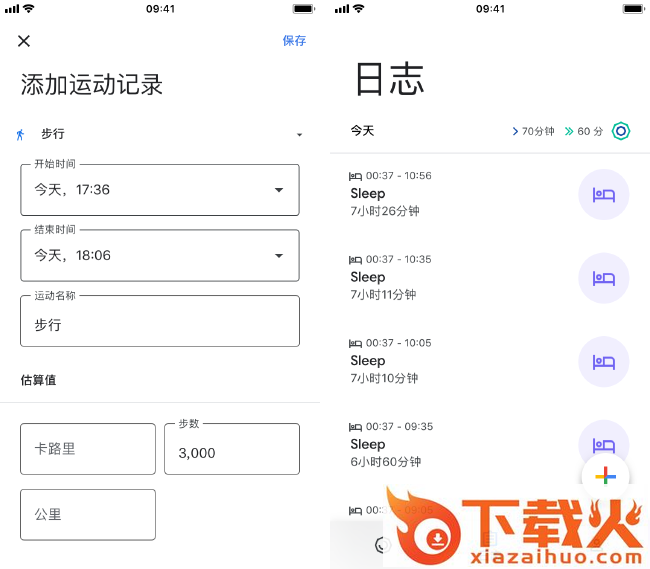Open the Google Fit rings goal icon
Screen dimensions: 650x569
(x=621, y=131)
